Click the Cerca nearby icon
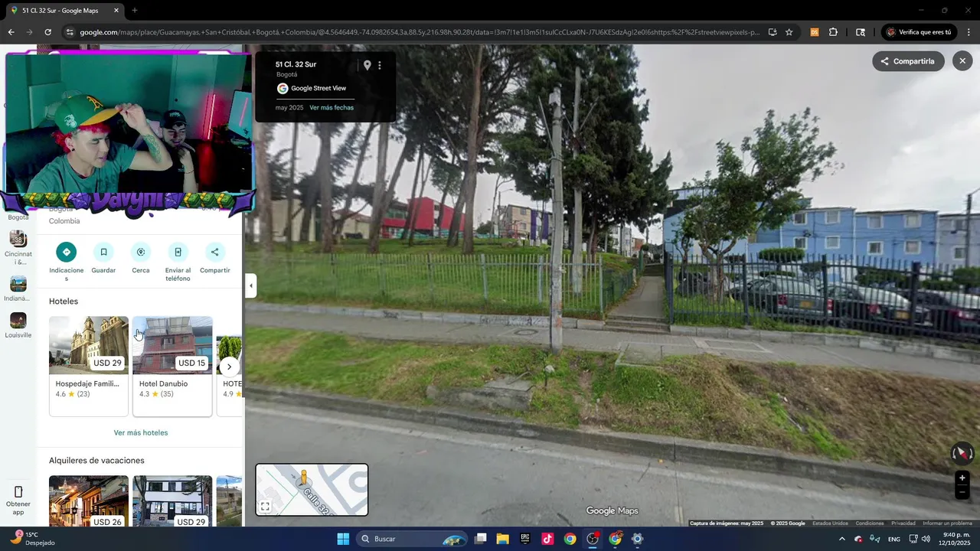 [x=141, y=252]
